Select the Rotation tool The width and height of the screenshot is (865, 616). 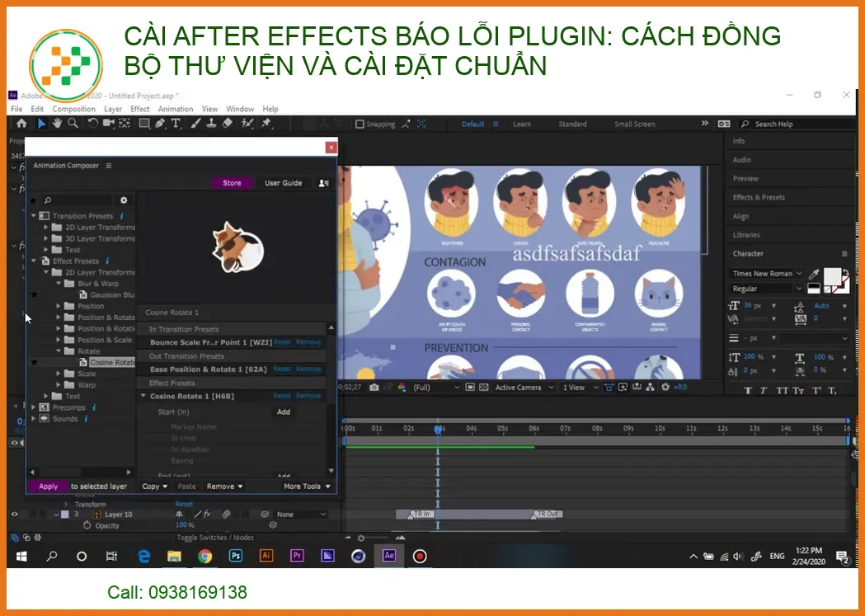[x=92, y=124]
